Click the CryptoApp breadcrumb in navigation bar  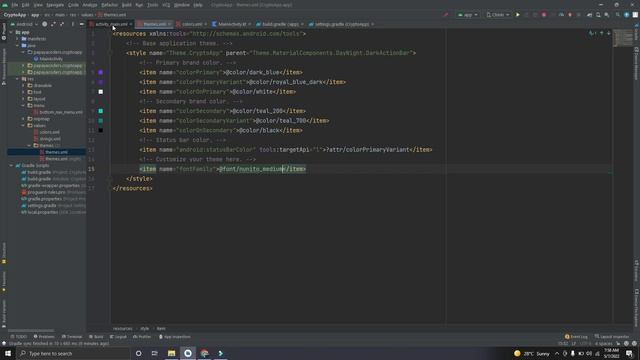[15, 15]
